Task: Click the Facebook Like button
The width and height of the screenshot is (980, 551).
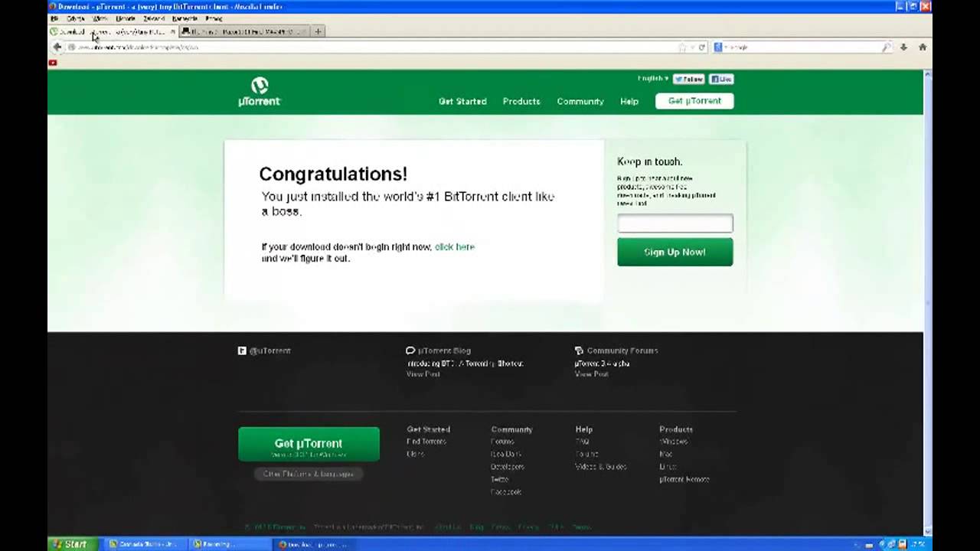Action: click(x=721, y=79)
